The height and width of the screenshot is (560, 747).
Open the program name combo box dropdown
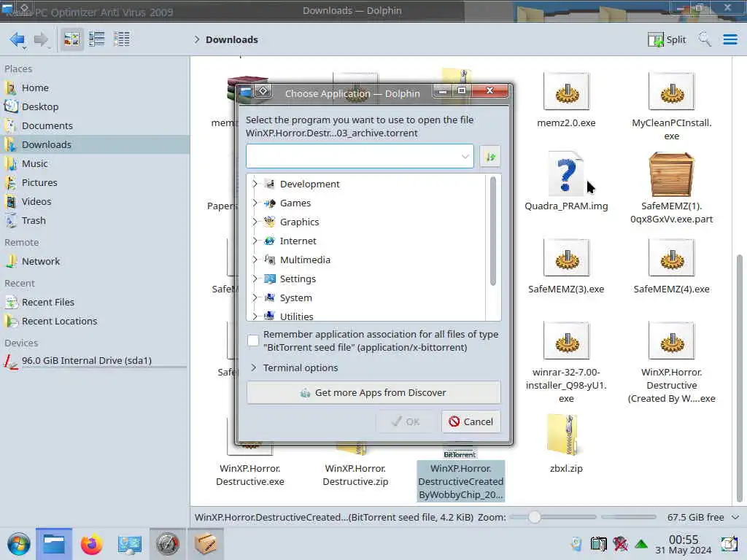465,156
